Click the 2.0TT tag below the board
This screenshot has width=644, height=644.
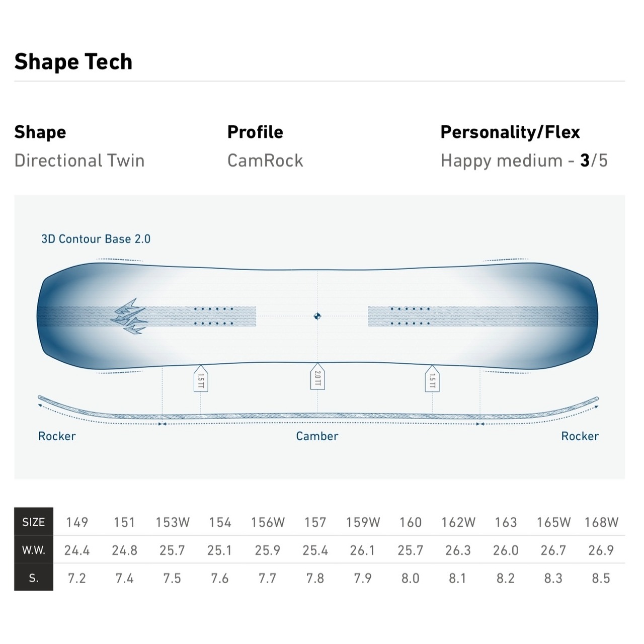(x=317, y=377)
